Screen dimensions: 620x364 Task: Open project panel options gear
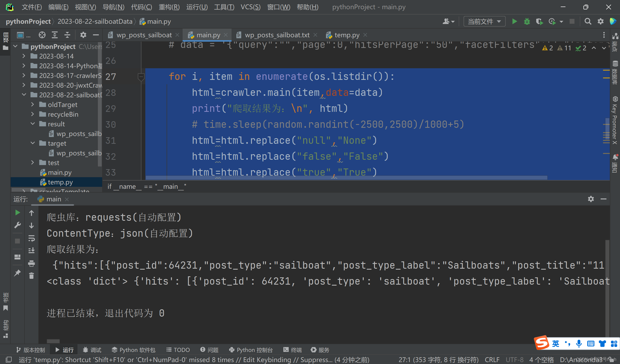tap(83, 35)
